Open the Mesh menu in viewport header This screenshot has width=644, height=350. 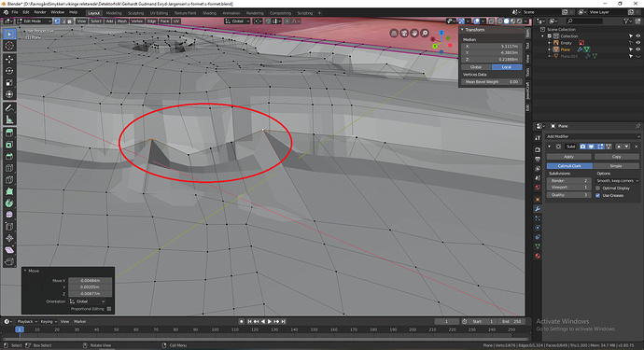click(122, 21)
